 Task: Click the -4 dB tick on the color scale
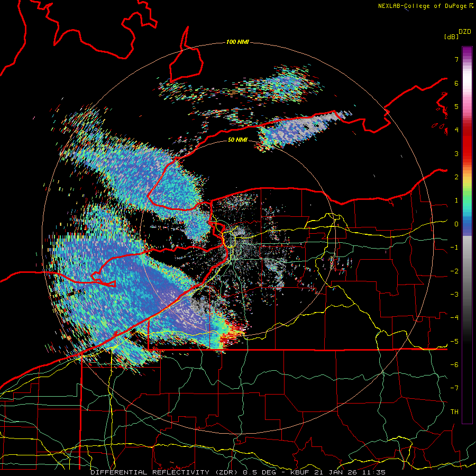click(x=454, y=318)
